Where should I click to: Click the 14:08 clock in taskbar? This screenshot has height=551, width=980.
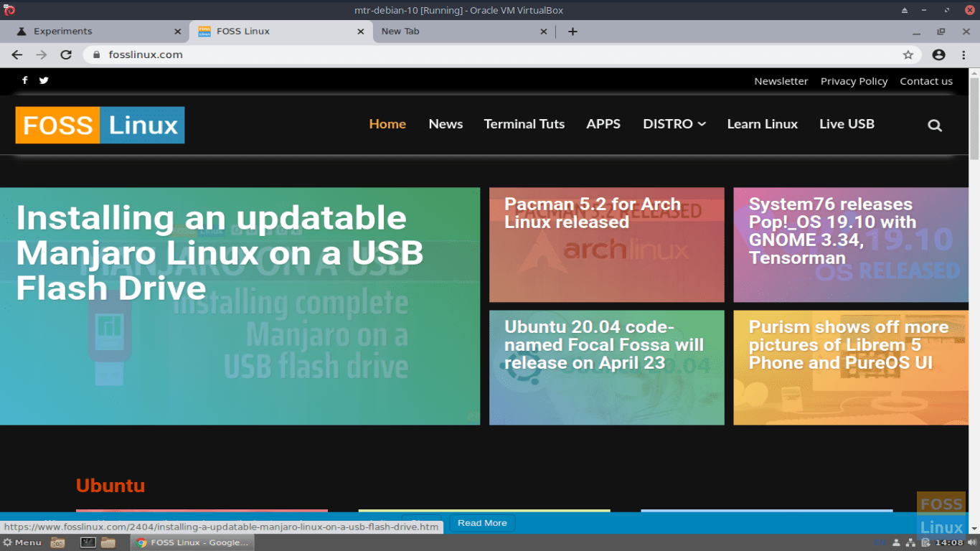point(949,542)
